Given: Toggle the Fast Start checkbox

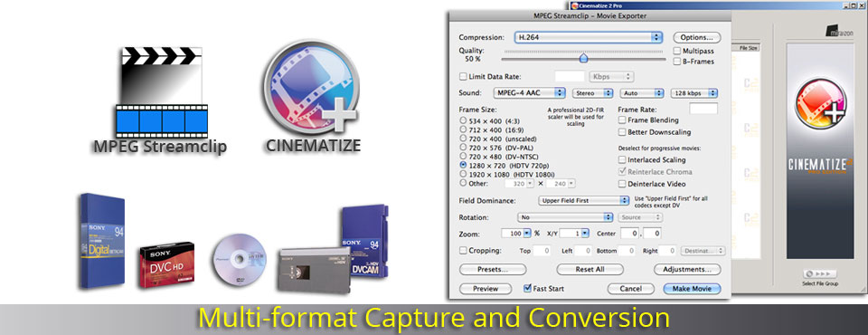Looking at the screenshot, I should pos(527,289).
